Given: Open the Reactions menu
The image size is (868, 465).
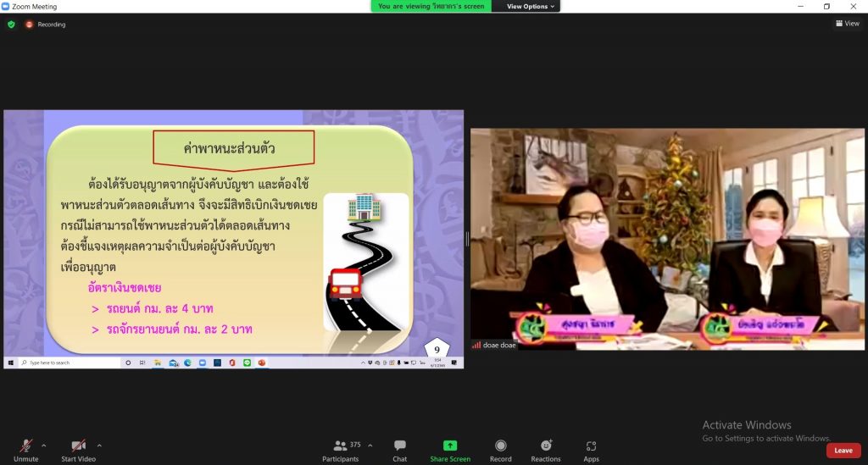Looking at the screenshot, I should [546, 446].
